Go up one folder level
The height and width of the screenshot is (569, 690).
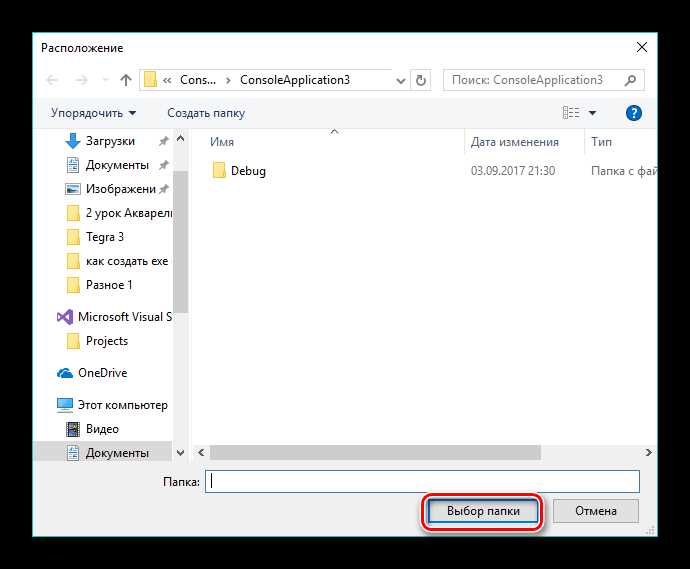pyautogui.click(x=126, y=80)
